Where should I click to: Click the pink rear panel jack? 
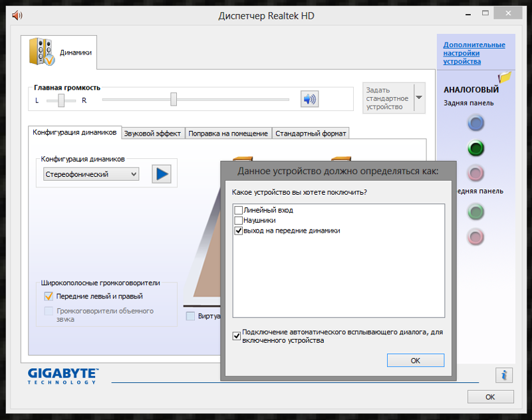pos(475,173)
